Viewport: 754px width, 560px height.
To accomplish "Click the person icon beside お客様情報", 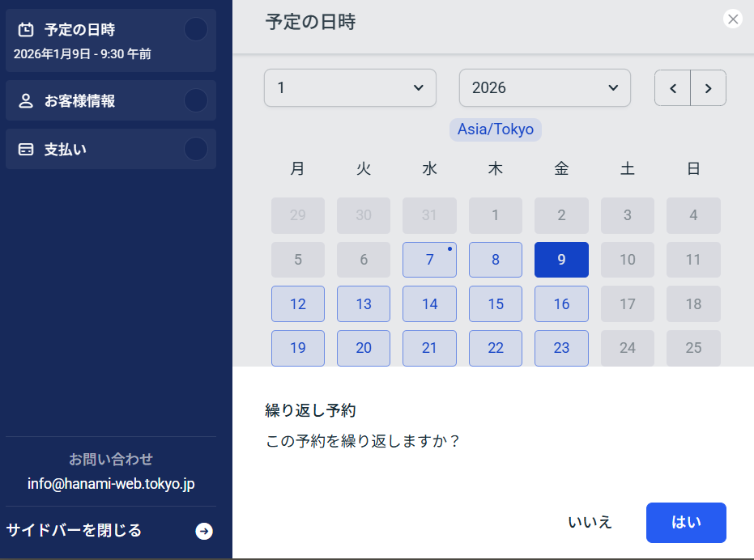I will click(x=26, y=101).
